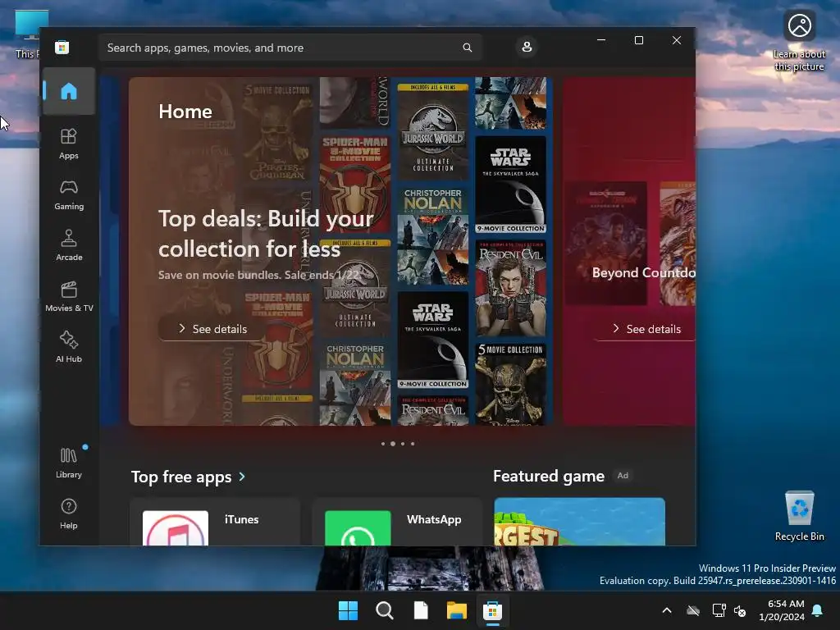The image size is (840, 630).
Task: Open Movies & TV section
Action: coord(69,297)
